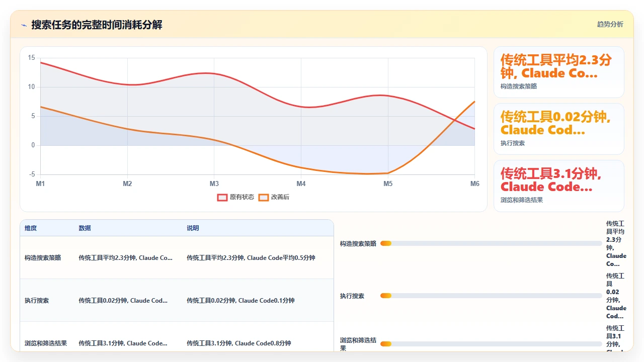
Task: Click the 维度 column header
Action: tap(31, 228)
